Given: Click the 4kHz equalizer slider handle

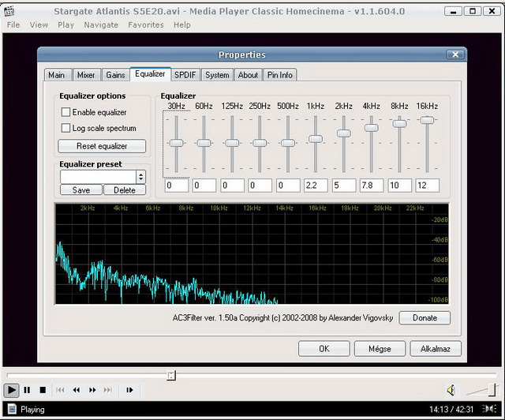Looking at the screenshot, I should click(x=372, y=128).
